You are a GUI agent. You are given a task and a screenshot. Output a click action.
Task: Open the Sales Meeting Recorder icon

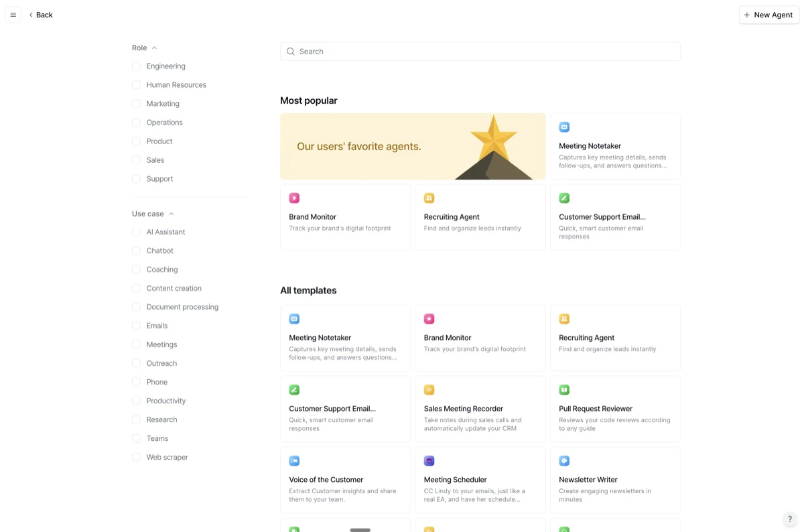pyautogui.click(x=429, y=389)
